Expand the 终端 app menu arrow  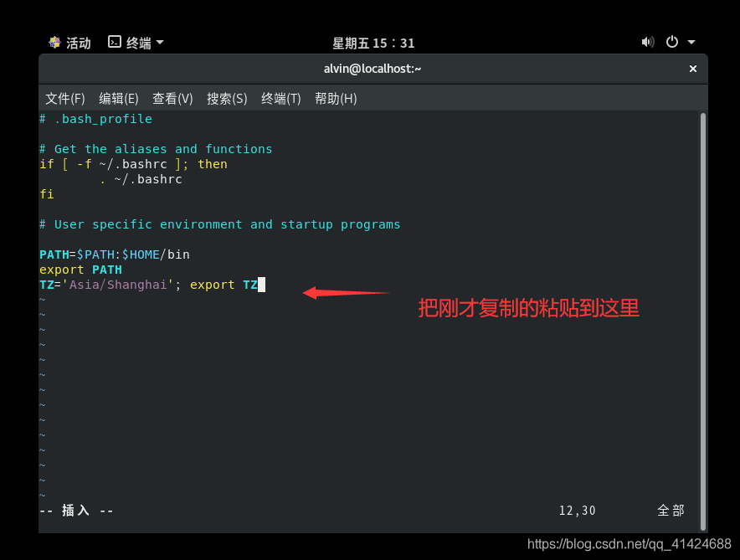pyautogui.click(x=160, y=43)
